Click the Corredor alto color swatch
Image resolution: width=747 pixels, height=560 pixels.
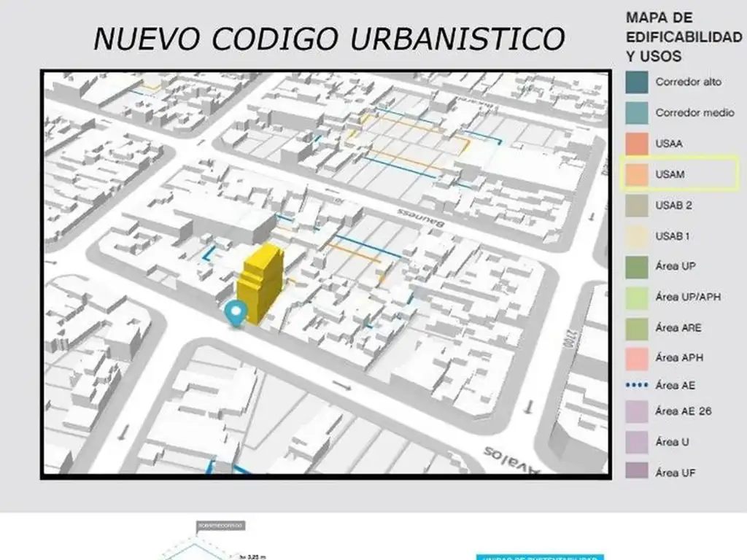(635, 82)
